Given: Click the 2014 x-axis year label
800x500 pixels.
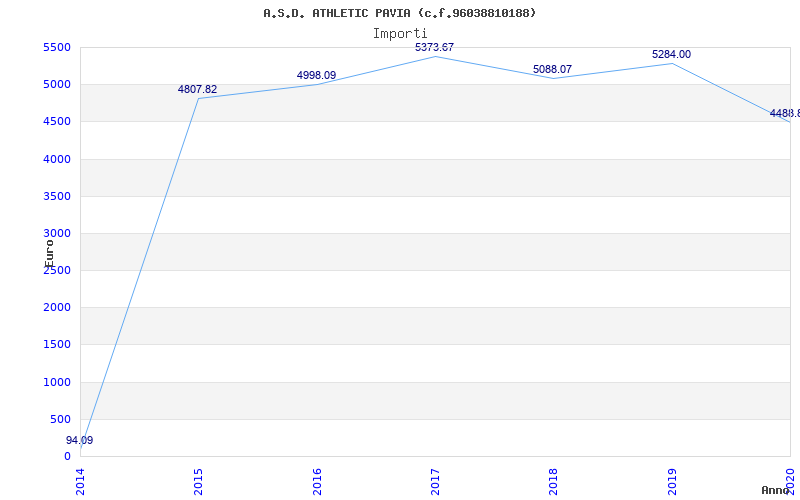Looking at the screenshot, I should pyautogui.click(x=80, y=482).
